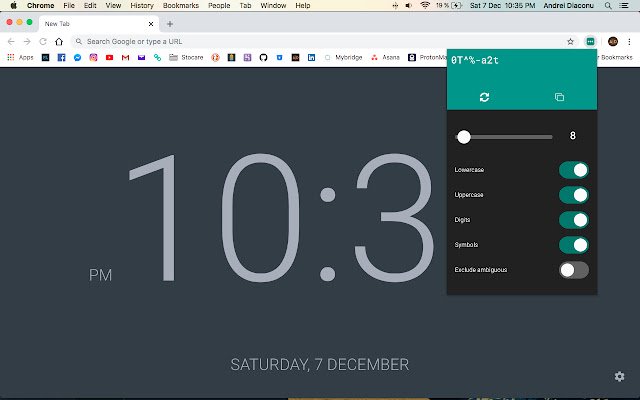Open the Stocare bookmarks folder

tap(186, 58)
